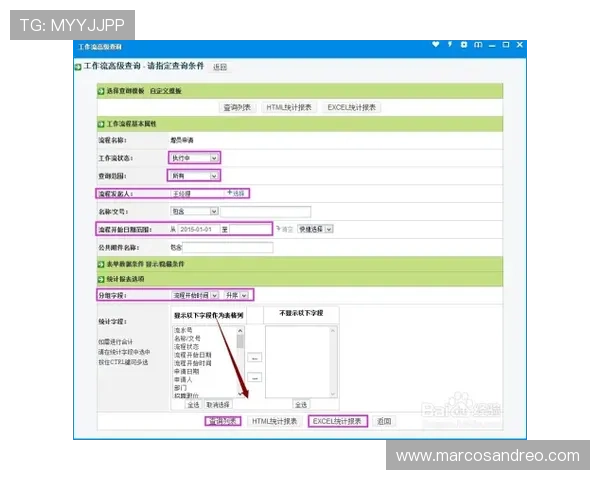Select 申请日期 in the fields list

coord(187,372)
